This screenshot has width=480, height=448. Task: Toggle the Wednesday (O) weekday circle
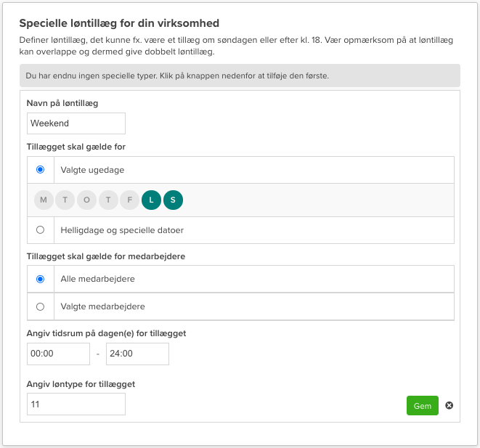[87, 200]
